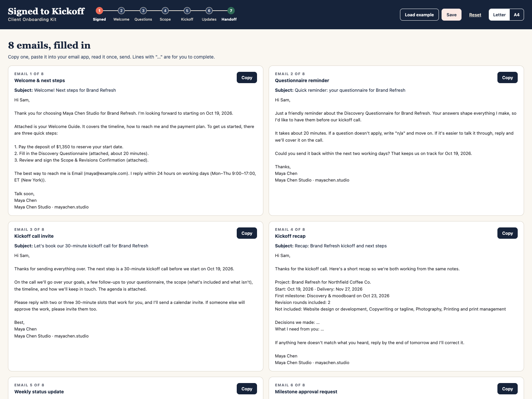
Task: Select step 7 Handoff
Action: click(229, 14)
